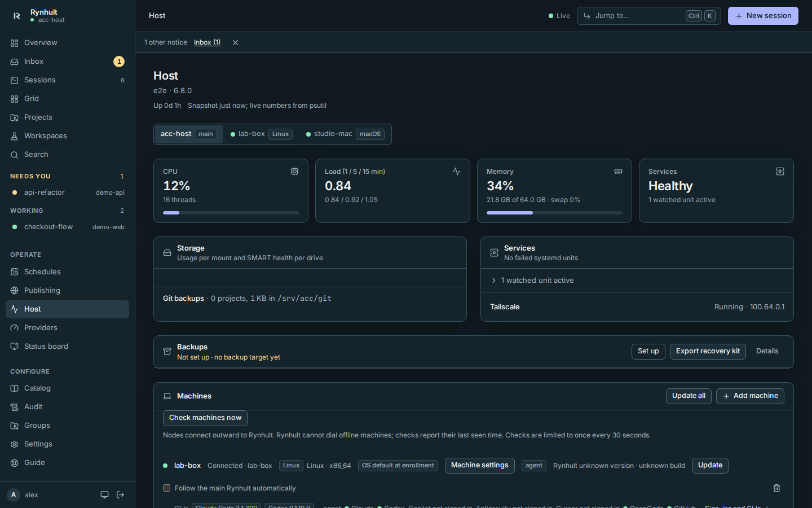Open the Status board

68,347
